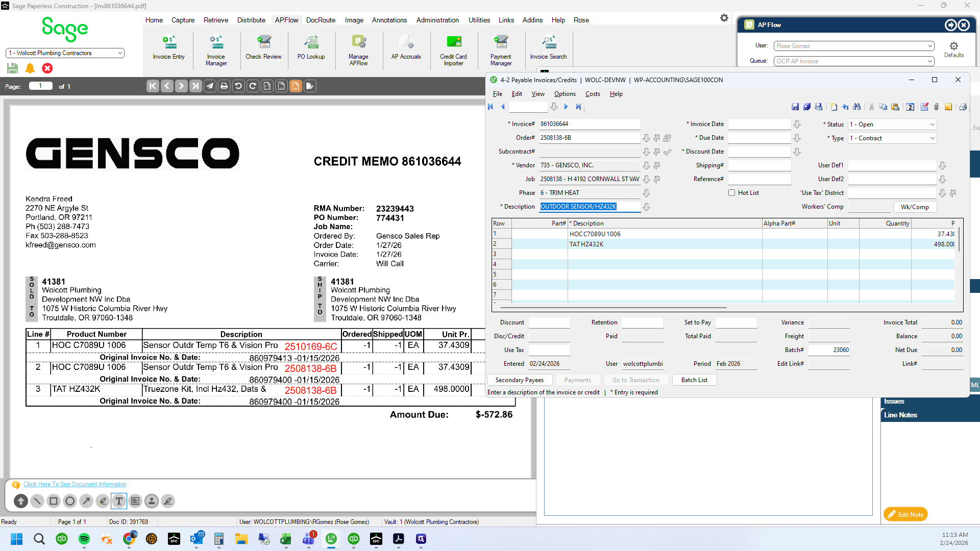Click the grid horizontal scrollbar
The width and height of the screenshot is (980, 551).
tap(613, 308)
